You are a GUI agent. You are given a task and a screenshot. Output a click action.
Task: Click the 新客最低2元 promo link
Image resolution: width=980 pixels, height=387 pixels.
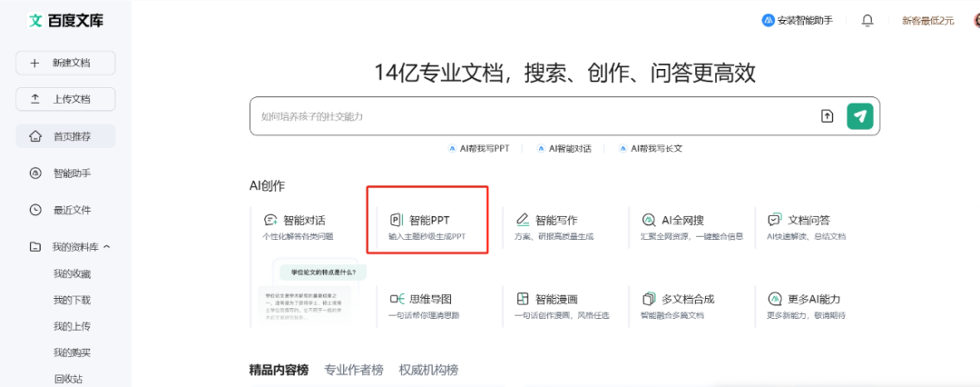927,21
